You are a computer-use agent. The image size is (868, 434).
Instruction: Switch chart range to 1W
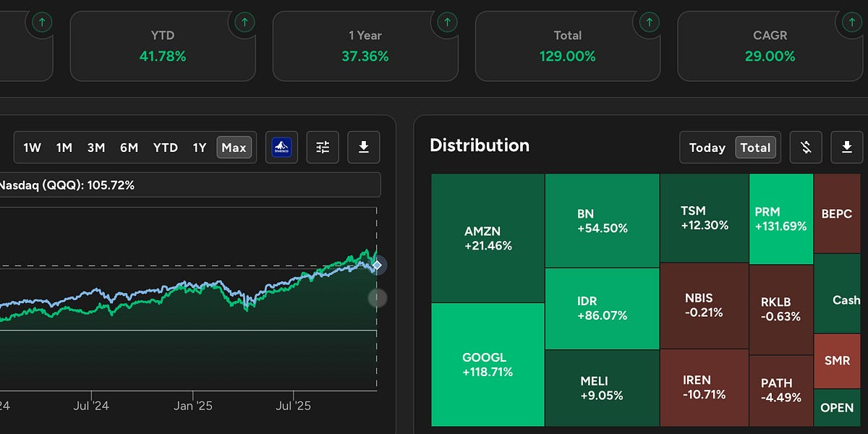(x=32, y=148)
